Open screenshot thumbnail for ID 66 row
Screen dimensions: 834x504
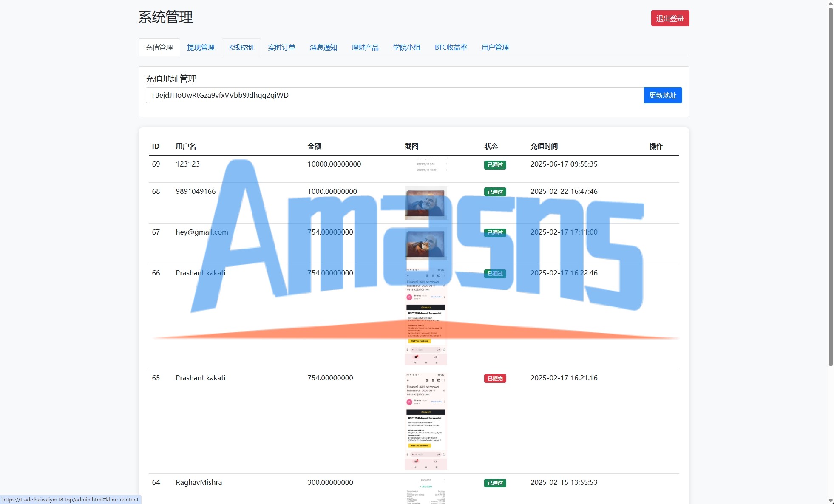point(426,316)
